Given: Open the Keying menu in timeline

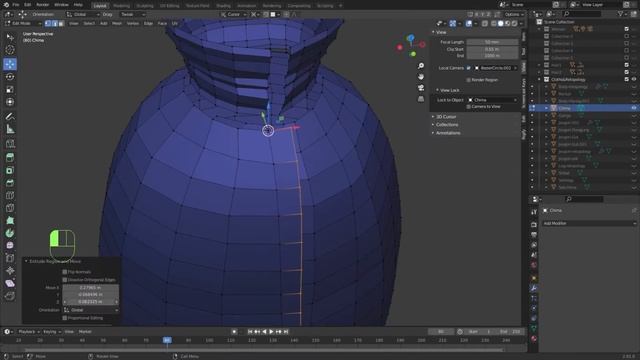Looking at the screenshot, I should point(51,331).
